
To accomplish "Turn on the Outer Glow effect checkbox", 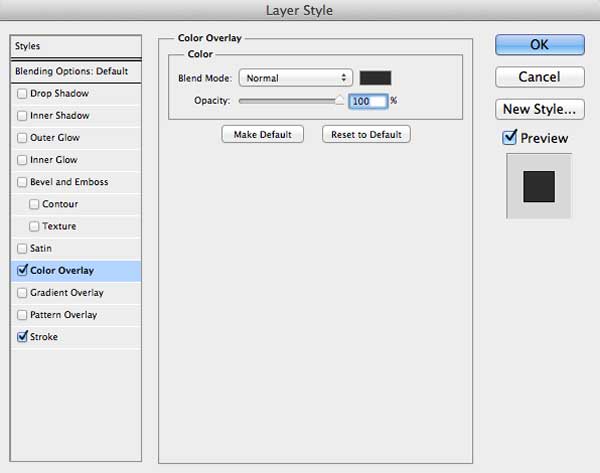I will (x=22, y=138).
